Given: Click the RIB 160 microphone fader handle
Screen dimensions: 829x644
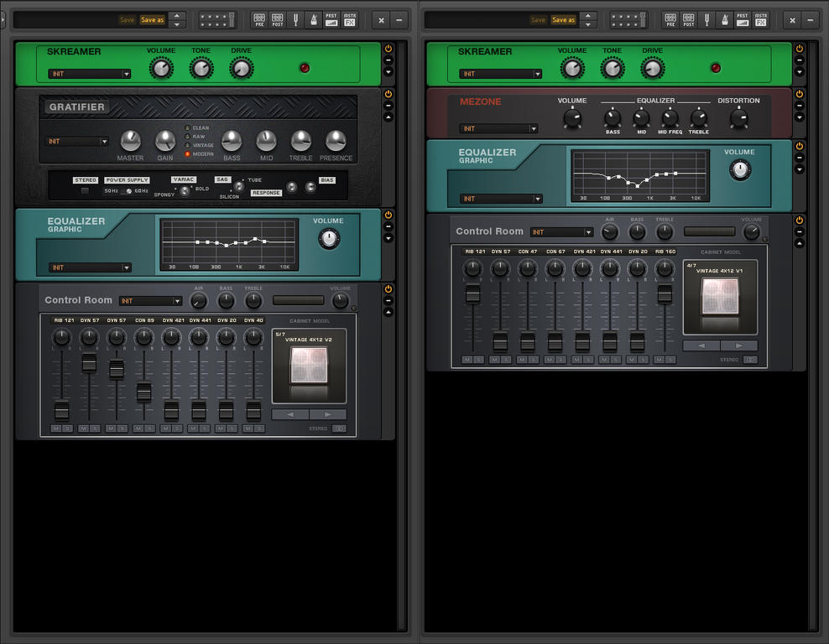Looking at the screenshot, I should (665, 293).
